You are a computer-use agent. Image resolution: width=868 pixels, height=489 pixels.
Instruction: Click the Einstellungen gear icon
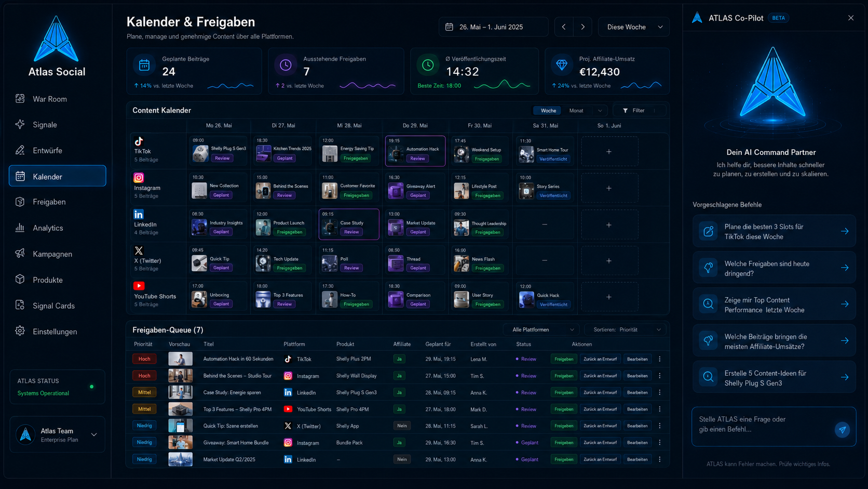coord(20,331)
